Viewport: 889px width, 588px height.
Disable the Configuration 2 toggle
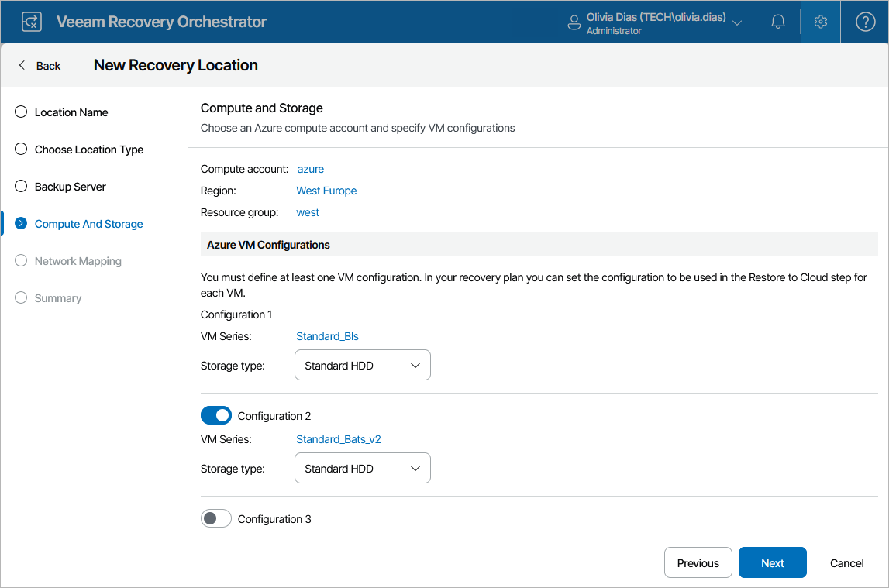(x=216, y=416)
